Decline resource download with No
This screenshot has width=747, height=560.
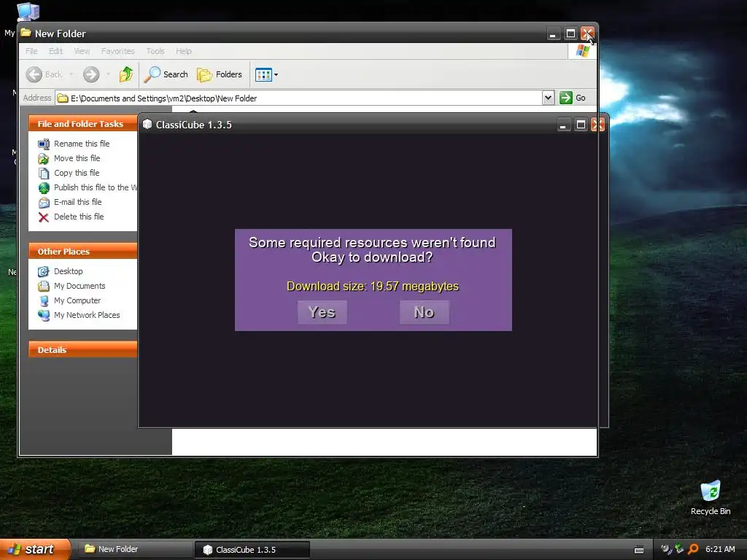coord(424,312)
